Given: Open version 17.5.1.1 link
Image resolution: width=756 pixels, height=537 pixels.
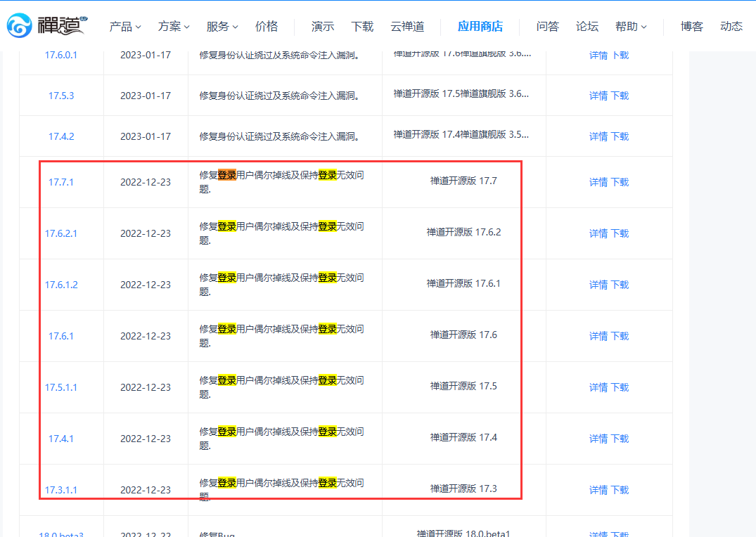Looking at the screenshot, I should point(60,387).
